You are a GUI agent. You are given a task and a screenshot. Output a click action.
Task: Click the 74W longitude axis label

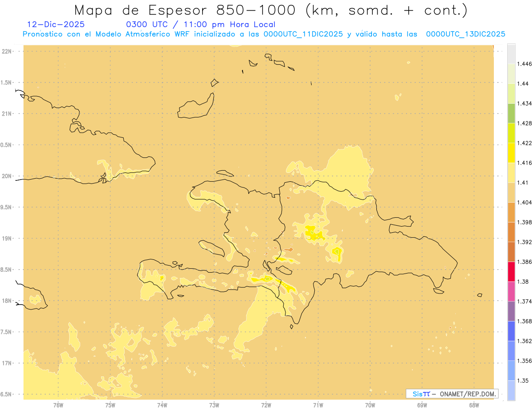(x=162, y=405)
